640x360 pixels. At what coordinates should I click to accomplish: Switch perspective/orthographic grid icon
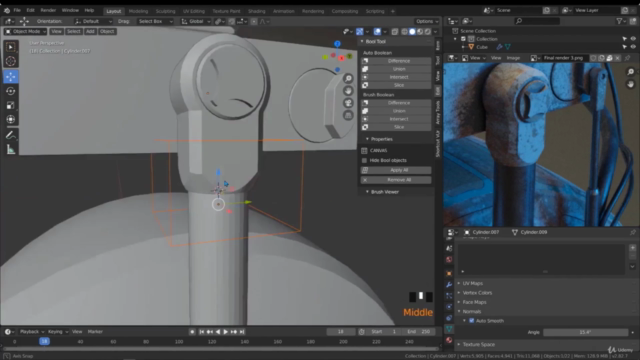pos(348,116)
